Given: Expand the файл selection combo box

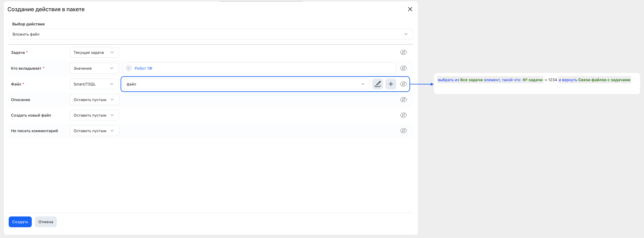Looking at the screenshot, I should coord(246,84).
